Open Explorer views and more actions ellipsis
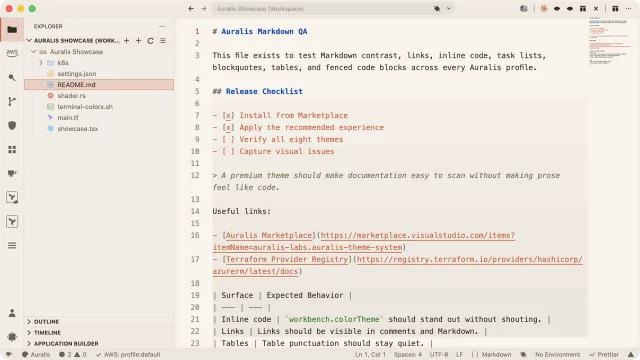 [x=162, y=26]
